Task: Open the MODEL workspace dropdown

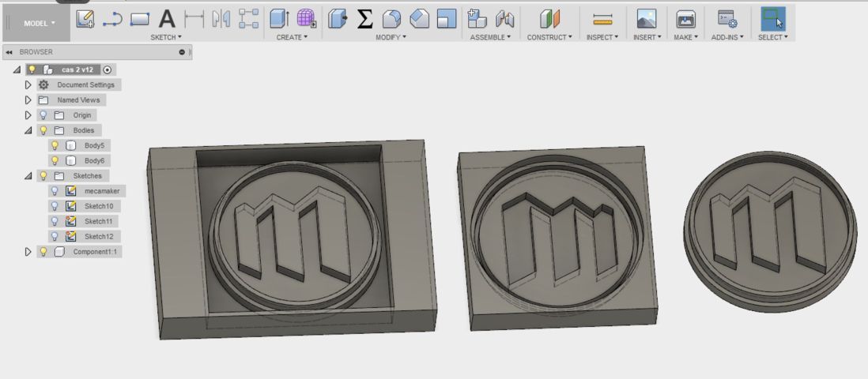Action: tap(40, 23)
